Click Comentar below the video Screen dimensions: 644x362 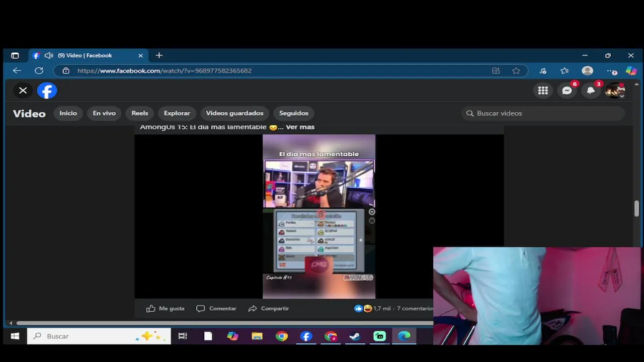coord(216,309)
